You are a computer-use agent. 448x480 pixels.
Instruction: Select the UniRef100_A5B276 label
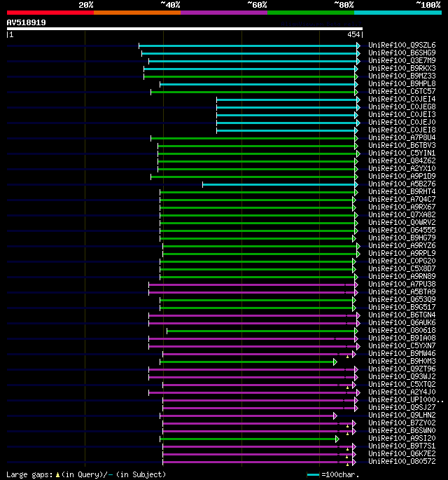[402, 184]
